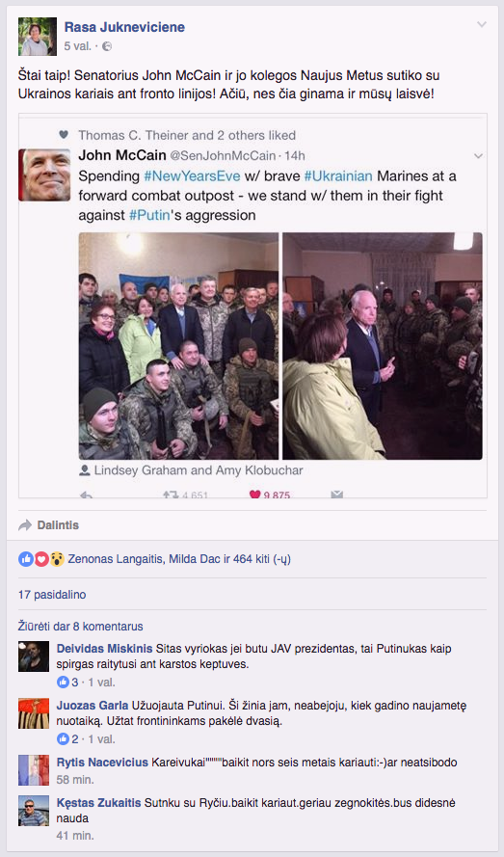Open Rasa Jukneviciene's profile picture
This screenshot has width=504, height=857.
pyautogui.click(x=38, y=37)
